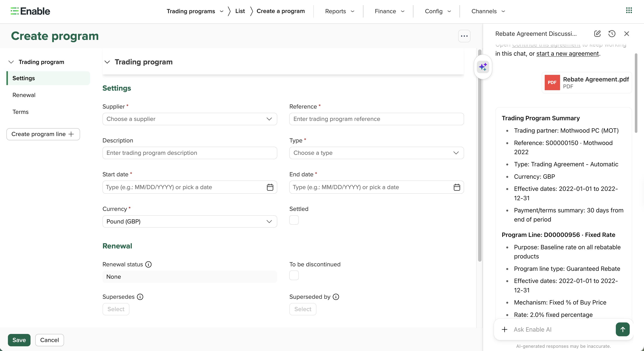Open the Choose a supplier dropdown
This screenshot has height=351, width=644.
tap(190, 119)
